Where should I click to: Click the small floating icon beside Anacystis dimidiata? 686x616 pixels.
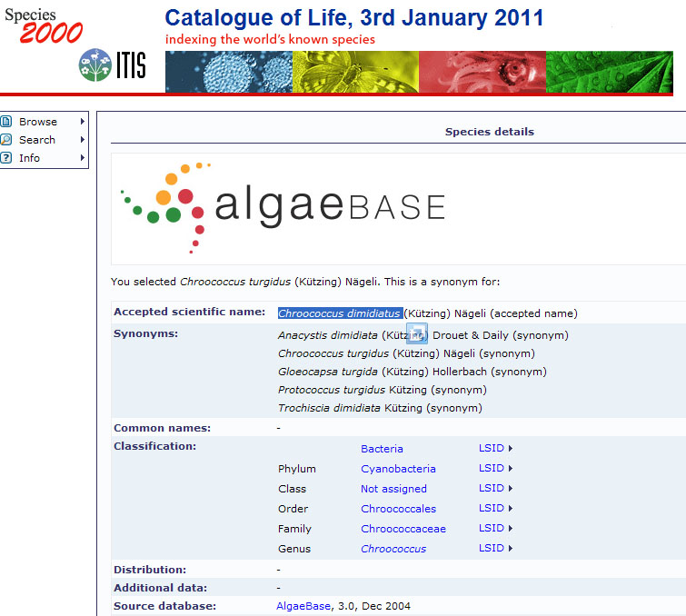pos(416,333)
